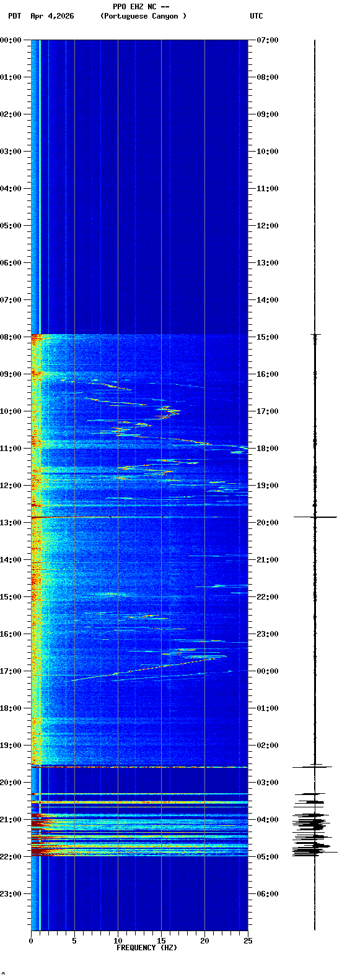
Task: Select the 15:00 tick label on the PDT axis
Action: (x=11, y=597)
